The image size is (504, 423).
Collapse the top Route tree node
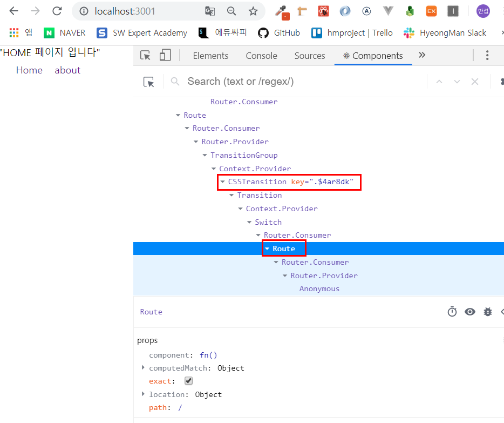click(178, 115)
